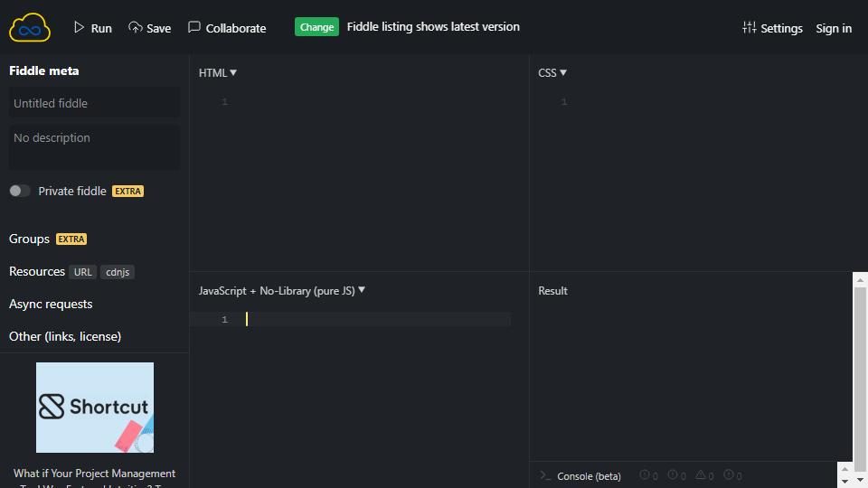
Task: Click the console prompt icon
Action: coord(545,475)
